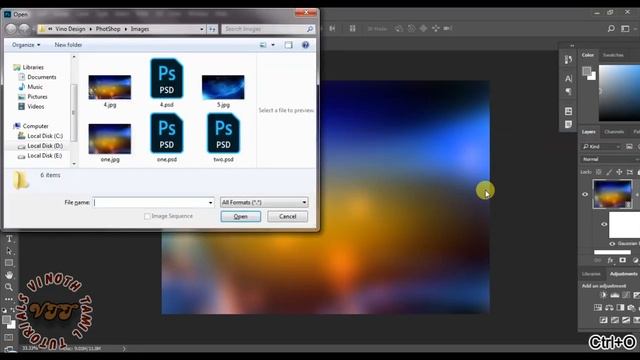Image resolution: width=640 pixels, height=360 pixels.
Task: Open the History panel icon
Action: pos(568,60)
